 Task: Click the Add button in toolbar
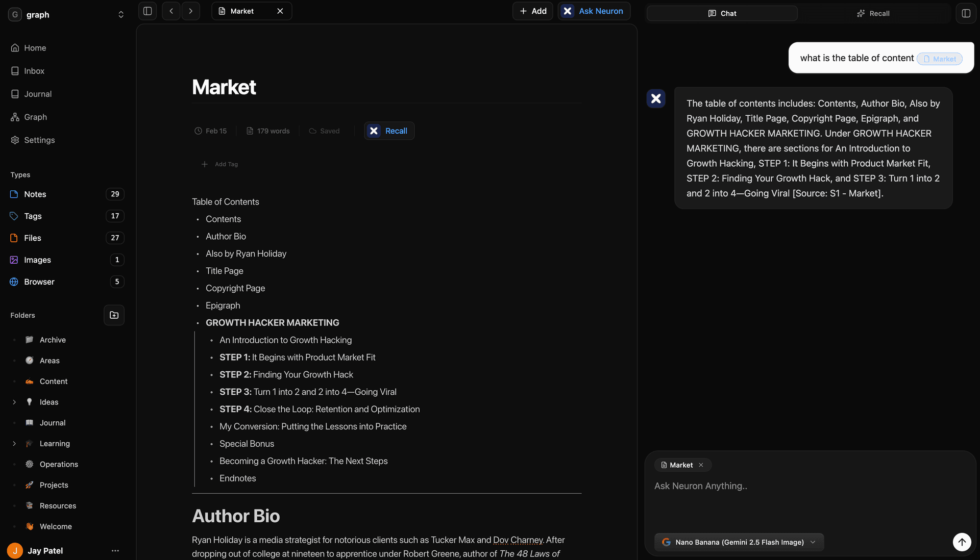point(533,11)
